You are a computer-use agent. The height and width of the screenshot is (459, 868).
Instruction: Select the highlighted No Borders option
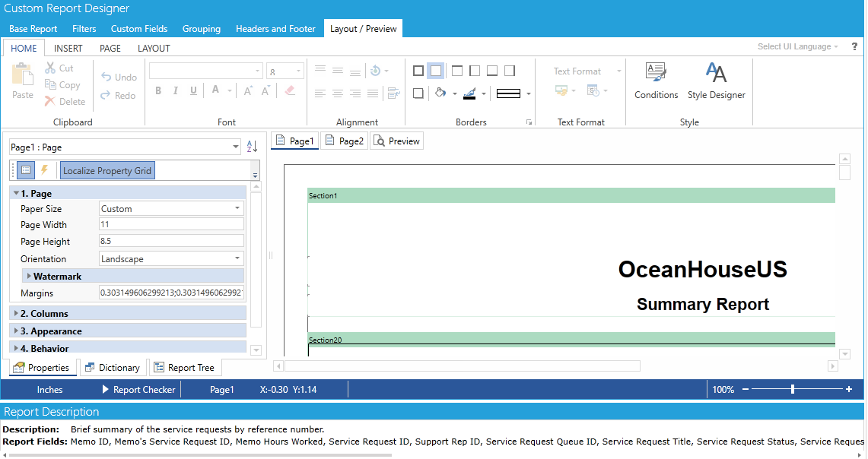coord(436,70)
